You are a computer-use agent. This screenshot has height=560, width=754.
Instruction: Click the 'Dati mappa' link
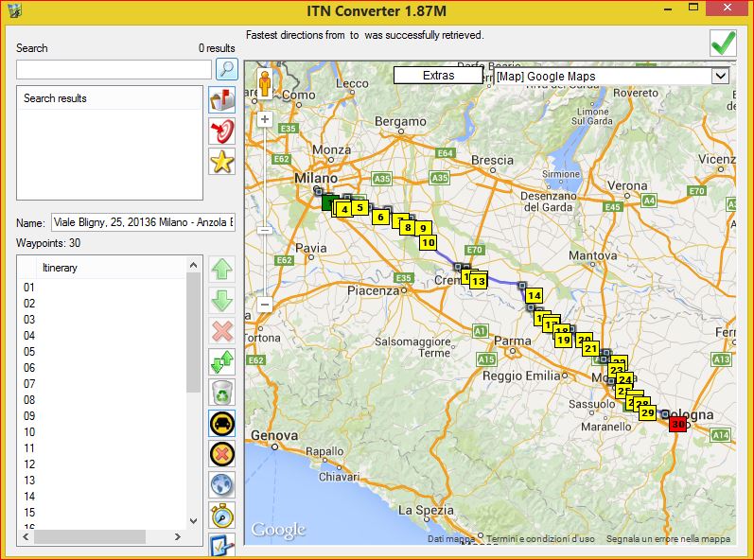(451, 539)
